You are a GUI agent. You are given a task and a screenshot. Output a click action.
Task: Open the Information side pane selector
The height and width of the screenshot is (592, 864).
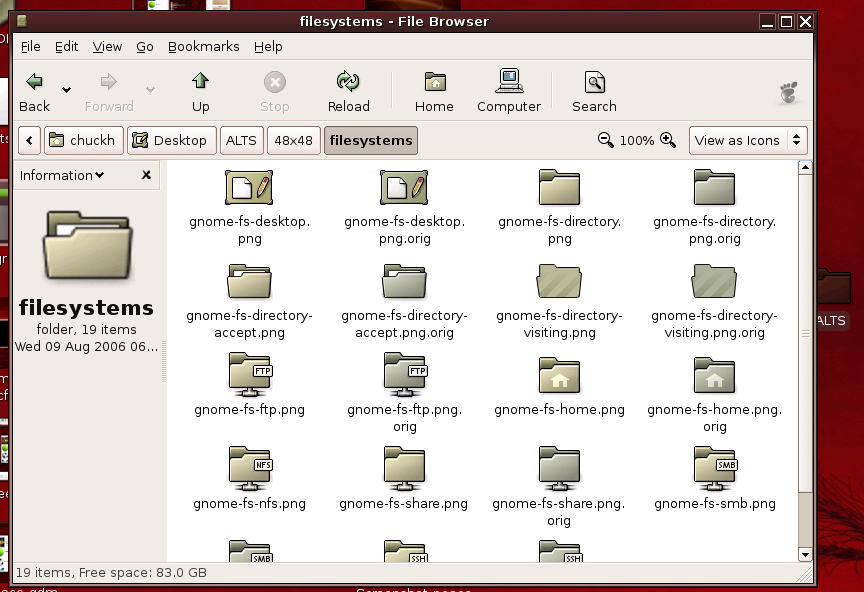(61, 175)
